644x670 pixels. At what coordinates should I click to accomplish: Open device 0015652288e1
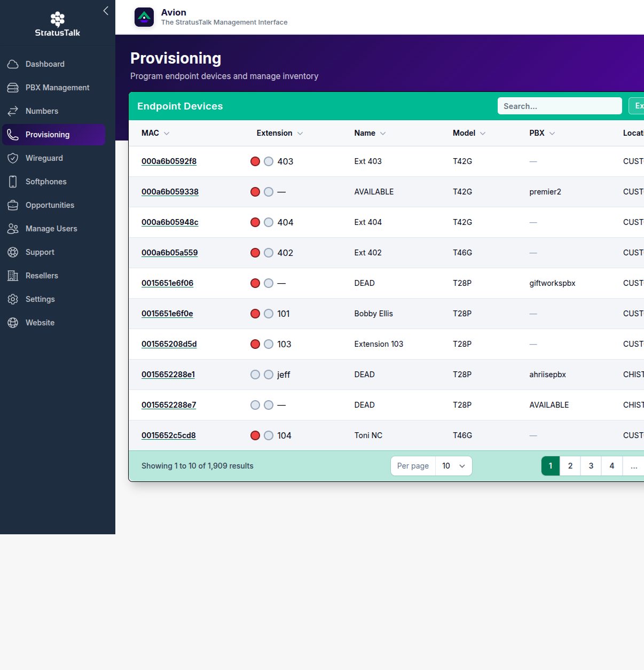point(168,375)
